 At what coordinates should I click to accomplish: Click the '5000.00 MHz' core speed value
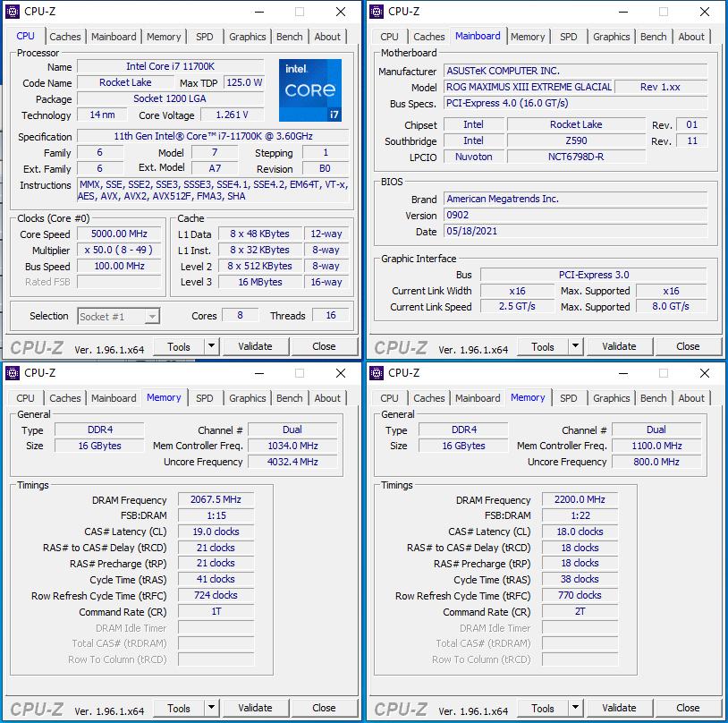point(119,234)
